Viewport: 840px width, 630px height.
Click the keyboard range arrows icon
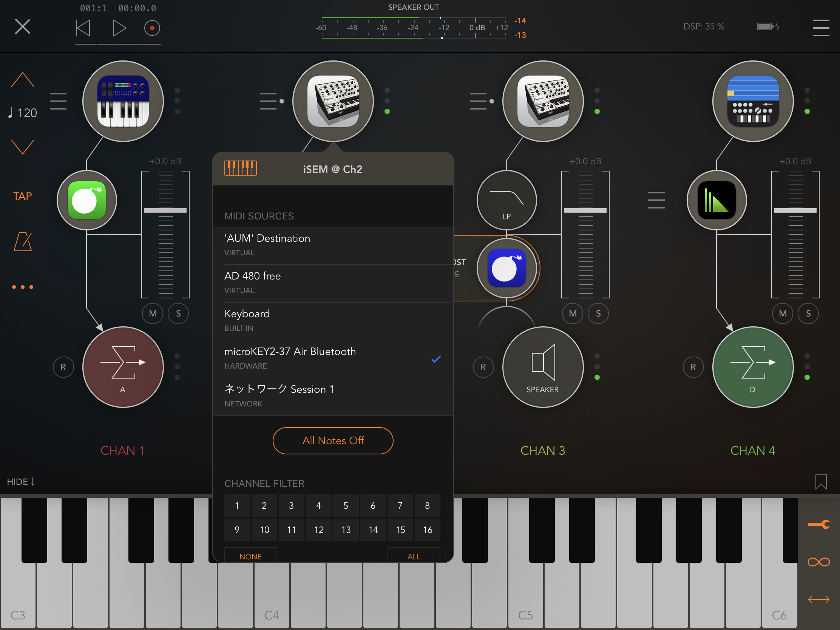[x=819, y=599]
